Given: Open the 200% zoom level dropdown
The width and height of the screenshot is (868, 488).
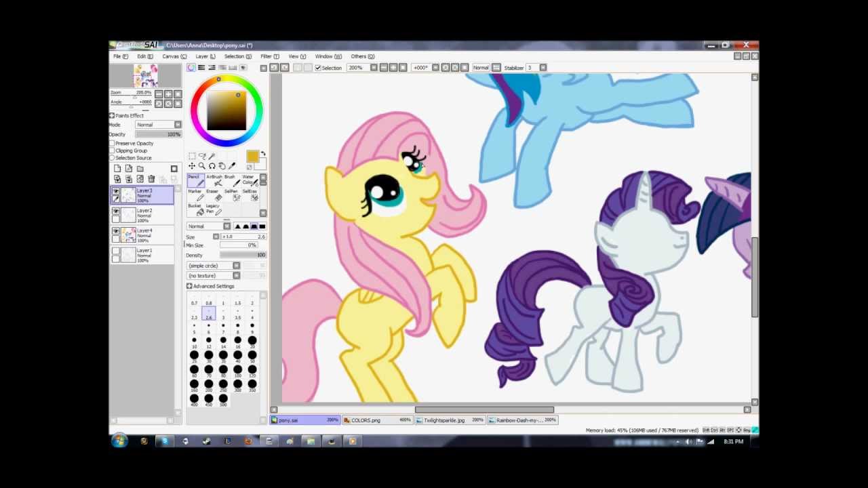Looking at the screenshot, I should click(x=372, y=68).
